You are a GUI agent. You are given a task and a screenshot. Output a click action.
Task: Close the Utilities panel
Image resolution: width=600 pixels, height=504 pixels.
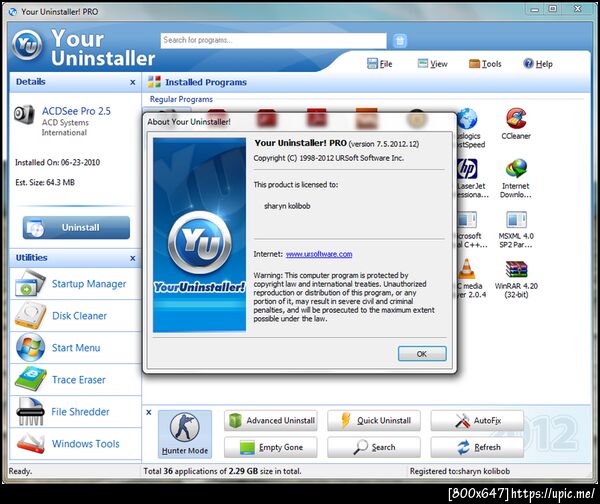tap(132, 258)
